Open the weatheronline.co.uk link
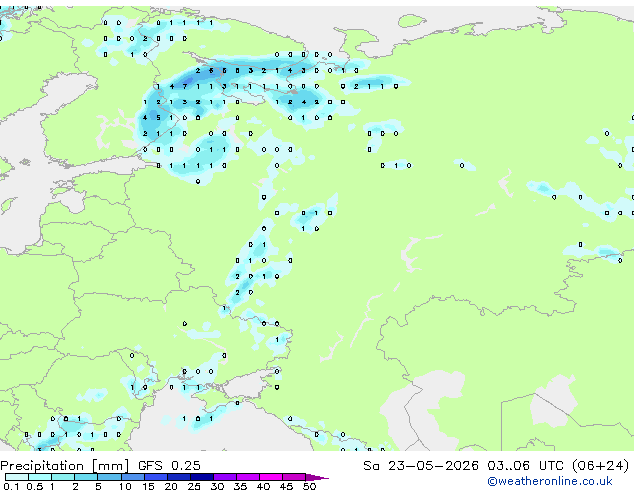Screen dimensions: 634x490 pyautogui.click(x=550, y=481)
